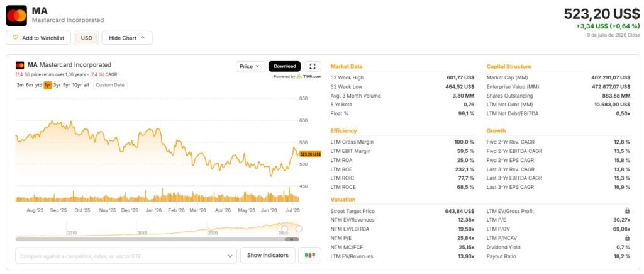644x274 pixels.
Task: Click the 5 Yr Beta label
Action: tap(341, 105)
